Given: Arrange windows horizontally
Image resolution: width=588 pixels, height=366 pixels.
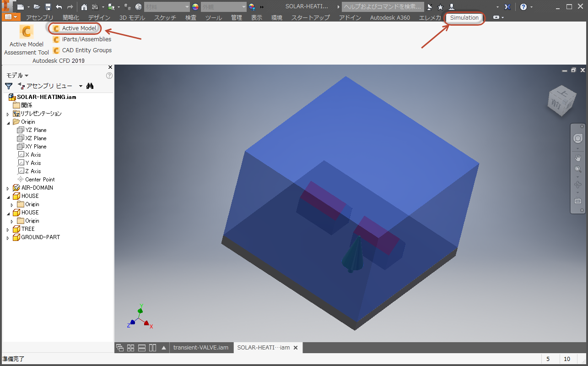Looking at the screenshot, I should pyautogui.click(x=141, y=348).
